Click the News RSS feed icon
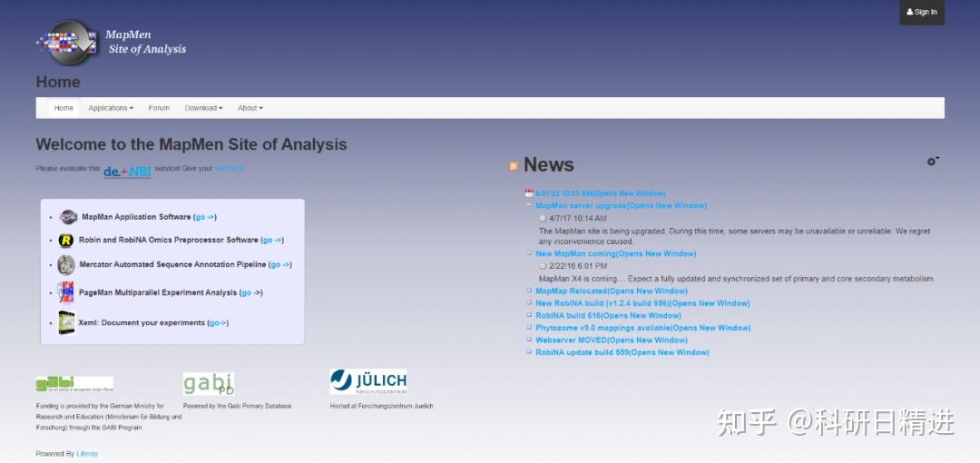Screen dimensions: 980x463 tap(514, 166)
